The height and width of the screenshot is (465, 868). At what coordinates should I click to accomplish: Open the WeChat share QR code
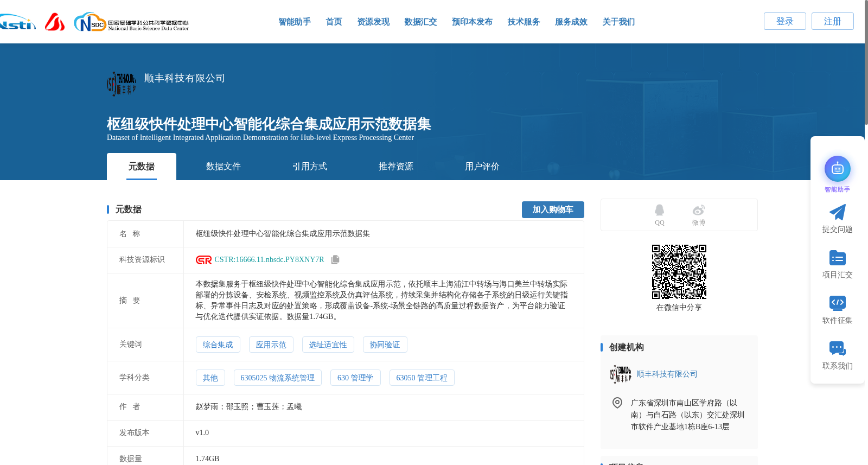tap(679, 272)
